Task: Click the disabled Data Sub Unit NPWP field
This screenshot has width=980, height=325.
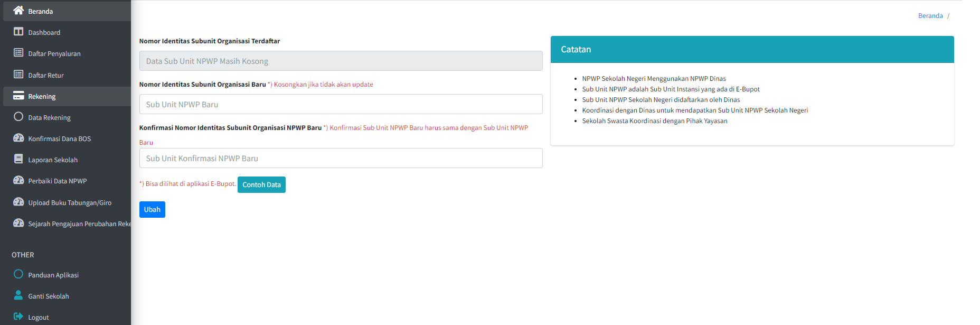Action: tap(341, 61)
